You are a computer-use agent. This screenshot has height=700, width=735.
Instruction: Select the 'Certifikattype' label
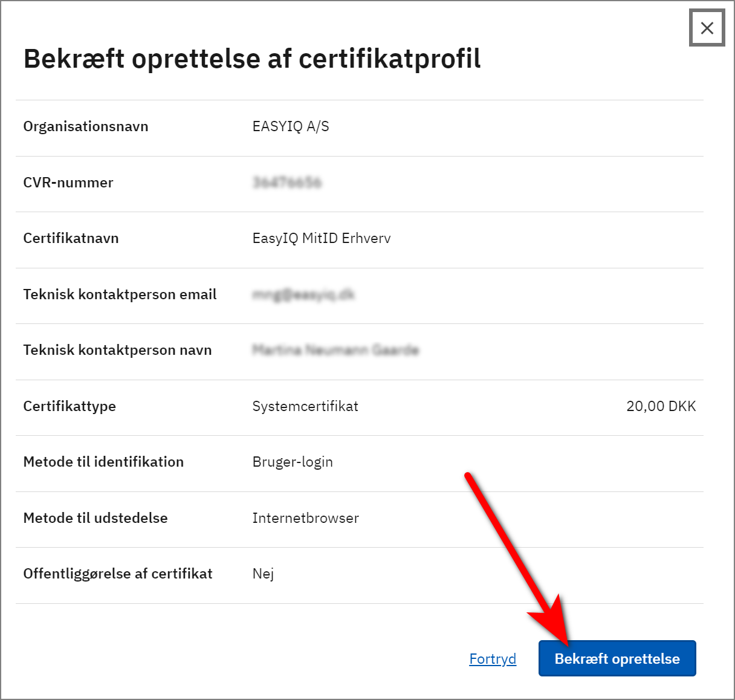pyautogui.click(x=70, y=406)
